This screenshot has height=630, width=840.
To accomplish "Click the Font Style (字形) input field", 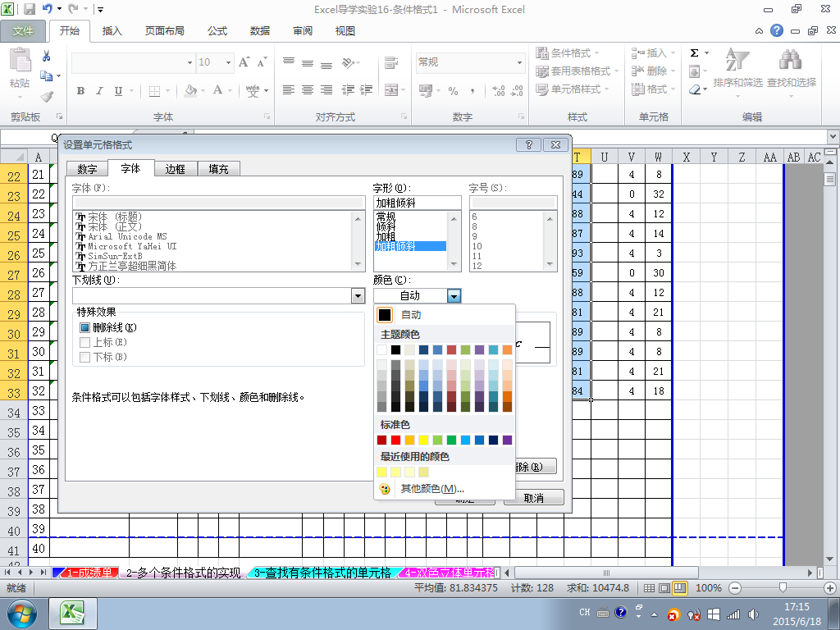I will coord(417,203).
